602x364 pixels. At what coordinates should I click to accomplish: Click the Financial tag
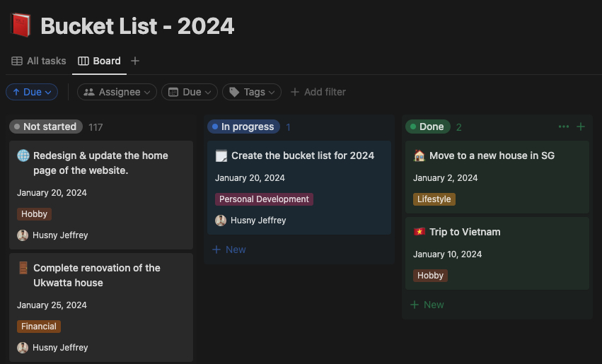coord(39,327)
